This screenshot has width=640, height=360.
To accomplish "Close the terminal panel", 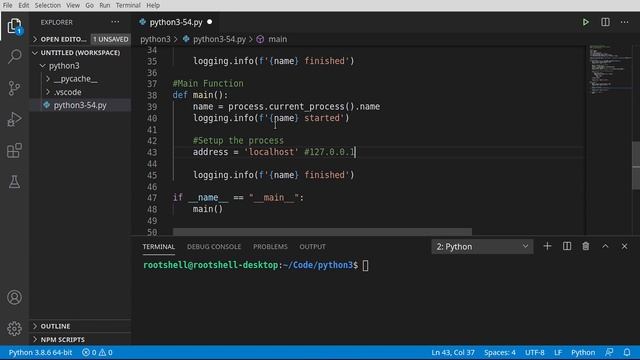I will coord(624,247).
